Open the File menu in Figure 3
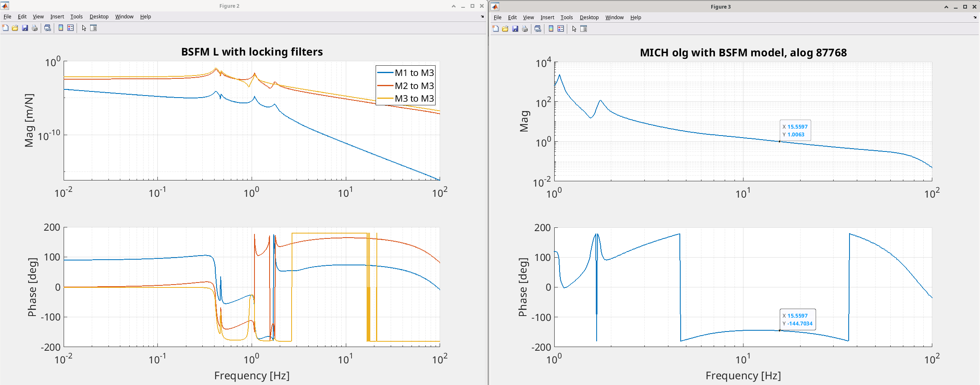 pyautogui.click(x=498, y=18)
